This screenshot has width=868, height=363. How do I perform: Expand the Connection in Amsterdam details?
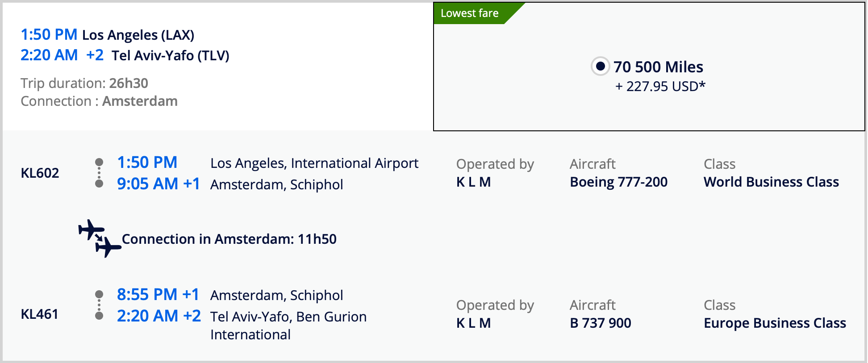229,239
